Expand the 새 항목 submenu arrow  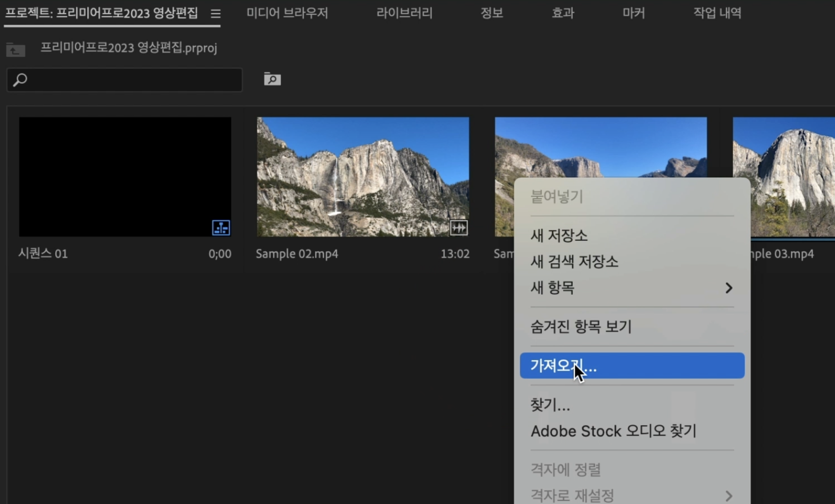click(729, 288)
